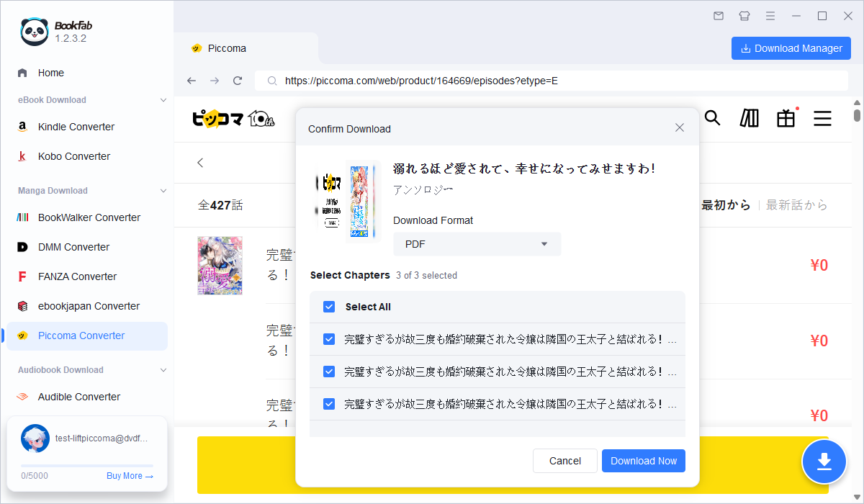Click the URL address field
The height and width of the screenshot is (504, 864).
coord(553,81)
